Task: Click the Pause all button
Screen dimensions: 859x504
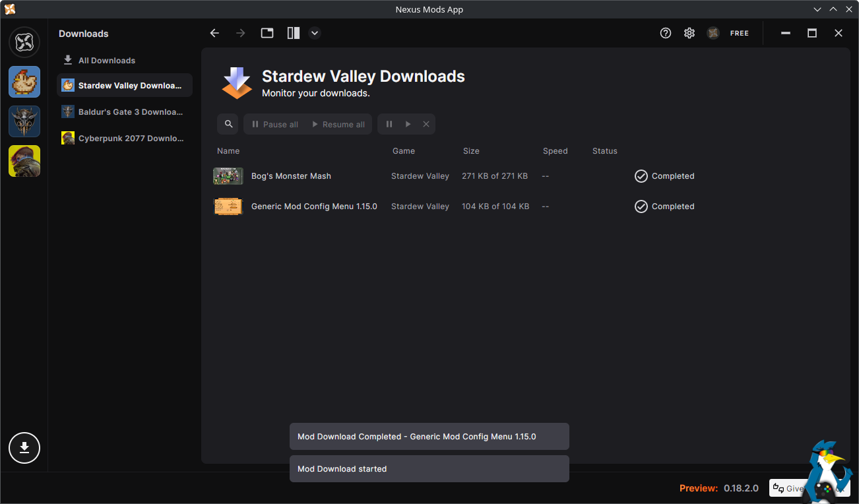Action: pos(274,124)
